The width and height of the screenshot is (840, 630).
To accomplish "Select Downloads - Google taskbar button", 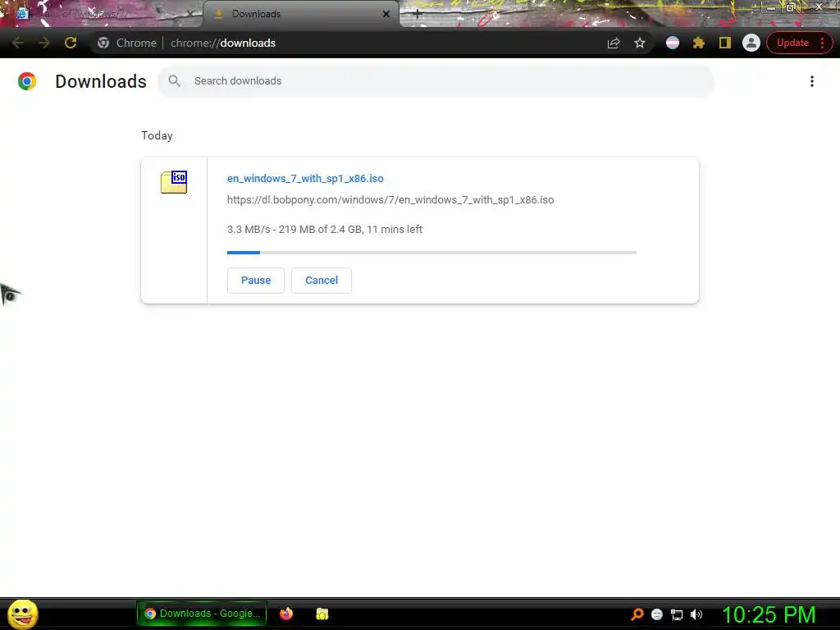I will click(x=202, y=614).
